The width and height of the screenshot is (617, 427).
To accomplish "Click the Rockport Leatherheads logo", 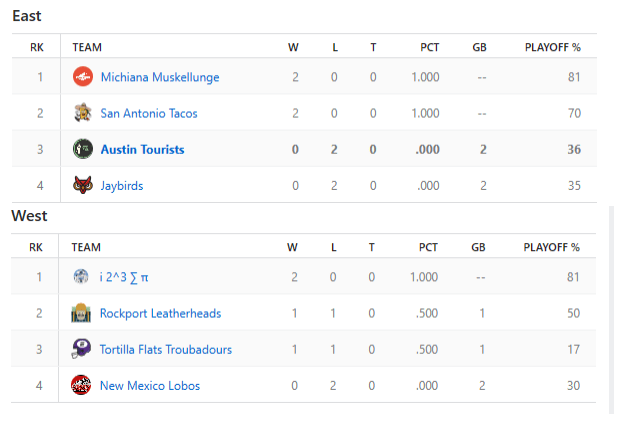I will coord(81,313).
